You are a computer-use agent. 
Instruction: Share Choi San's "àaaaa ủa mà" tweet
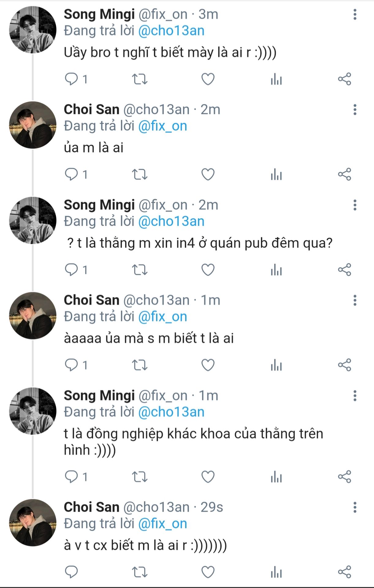tap(344, 365)
